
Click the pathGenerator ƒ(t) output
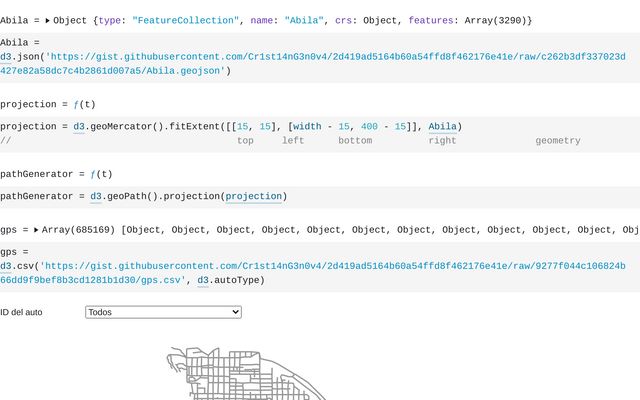pyautogui.click(x=102, y=174)
